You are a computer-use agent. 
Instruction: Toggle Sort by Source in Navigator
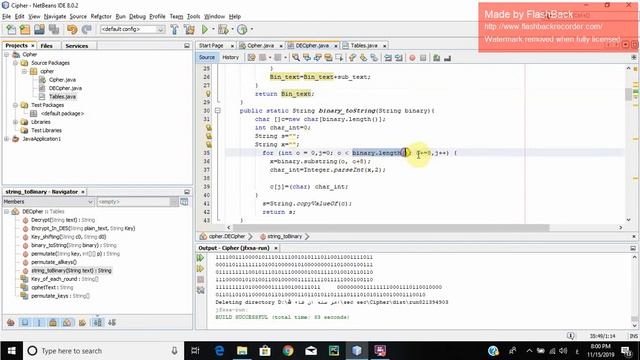click(x=112, y=322)
